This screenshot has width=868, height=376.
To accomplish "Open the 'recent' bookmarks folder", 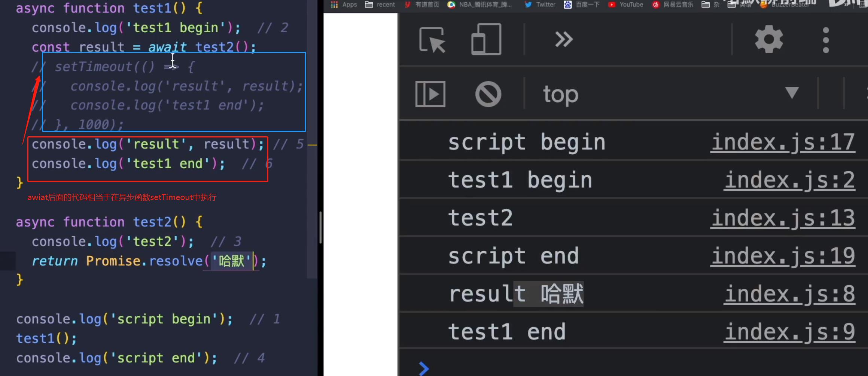I will (380, 4).
